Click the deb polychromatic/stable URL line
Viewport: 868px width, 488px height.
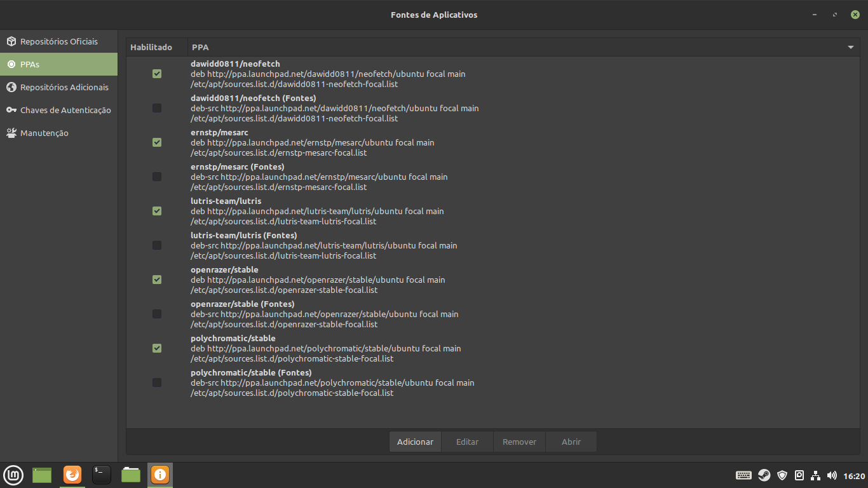click(326, 348)
